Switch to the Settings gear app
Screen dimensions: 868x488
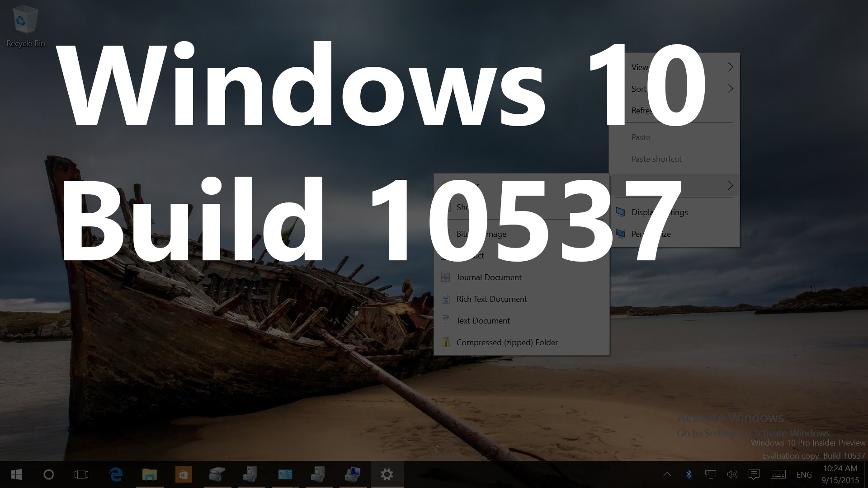point(387,474)
